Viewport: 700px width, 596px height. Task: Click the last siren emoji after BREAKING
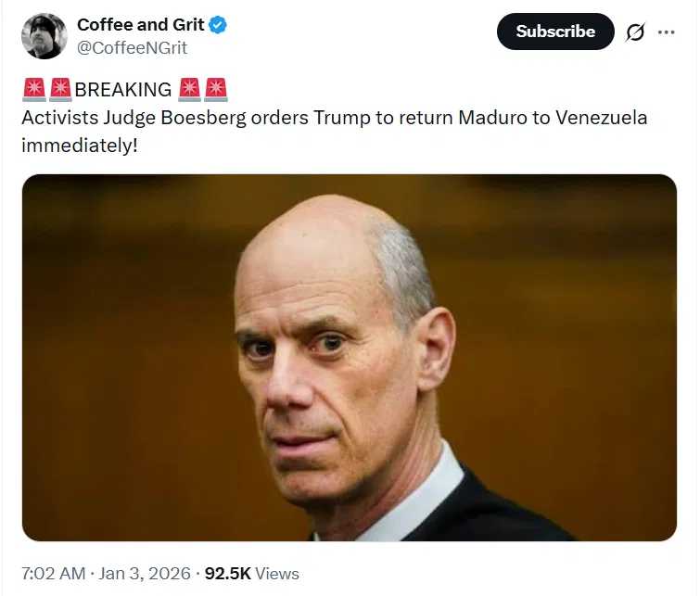click(216, 89)
